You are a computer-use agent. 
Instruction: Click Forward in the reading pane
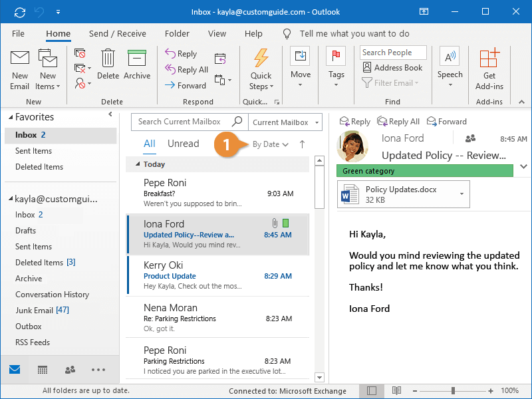(x=446, y=122)
